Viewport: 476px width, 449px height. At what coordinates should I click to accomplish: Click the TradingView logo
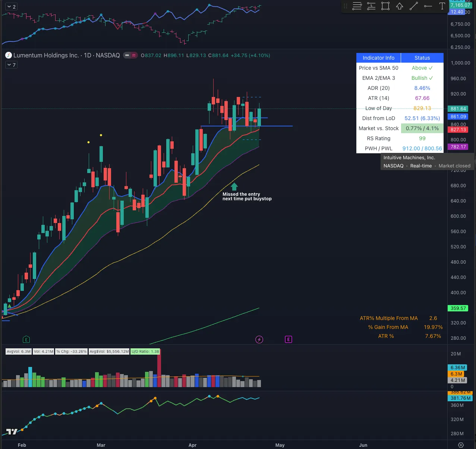[x=12, y=432]
